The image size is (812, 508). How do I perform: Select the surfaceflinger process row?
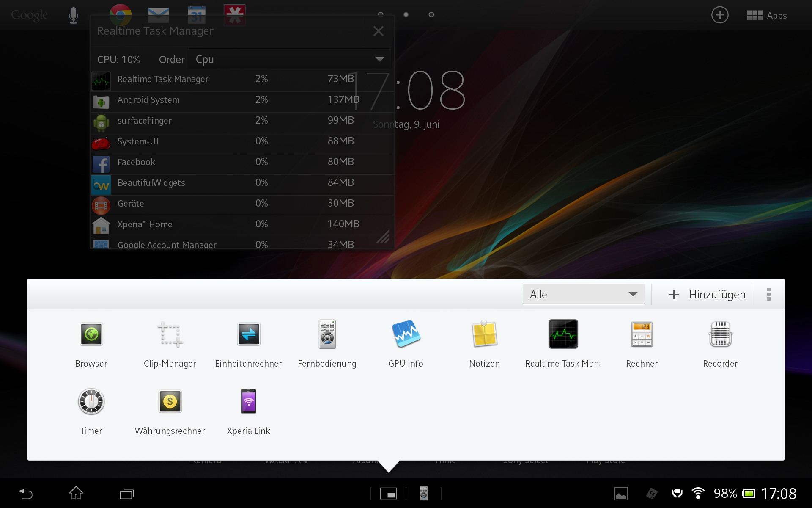pyautogui.click(x=242, y=122)
